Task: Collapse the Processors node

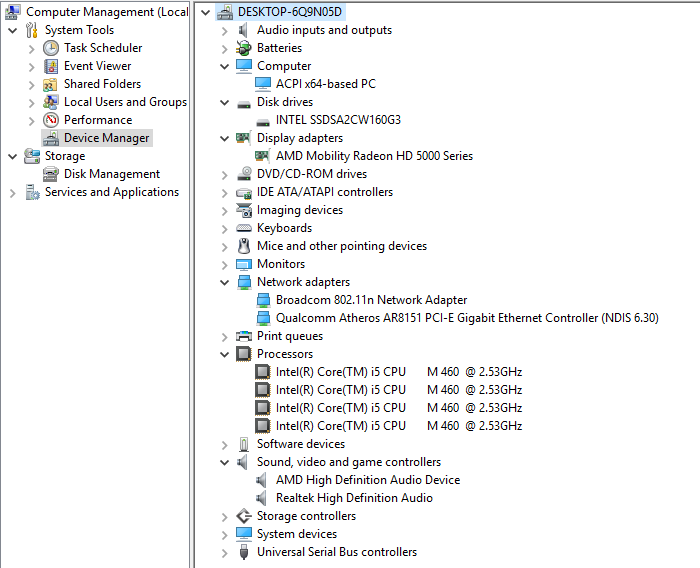Action: pyautogui.click(x=225, y=355)
